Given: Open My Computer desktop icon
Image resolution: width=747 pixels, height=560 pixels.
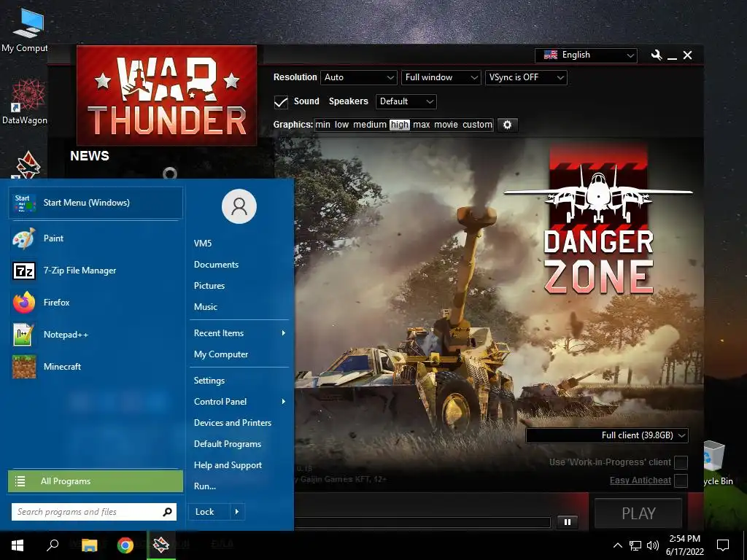Looking at the screenshot, I should 25,31.
